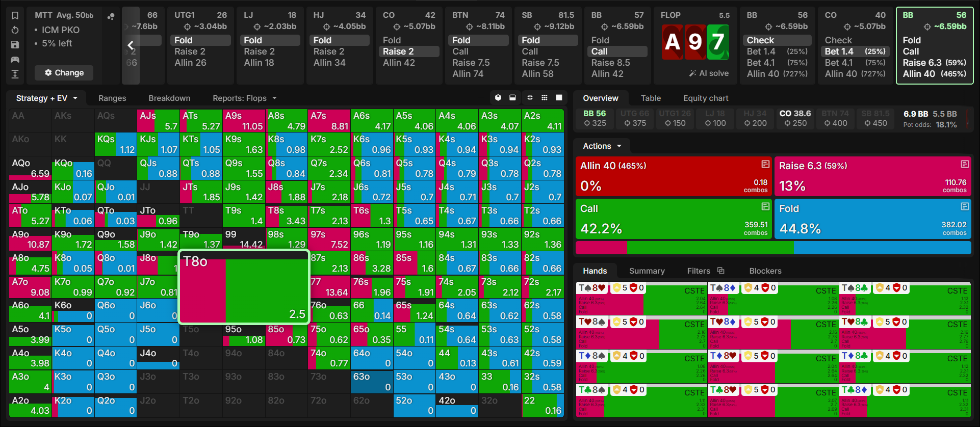
Task: Open the gamepad practice icon
Action: [15, 60]
